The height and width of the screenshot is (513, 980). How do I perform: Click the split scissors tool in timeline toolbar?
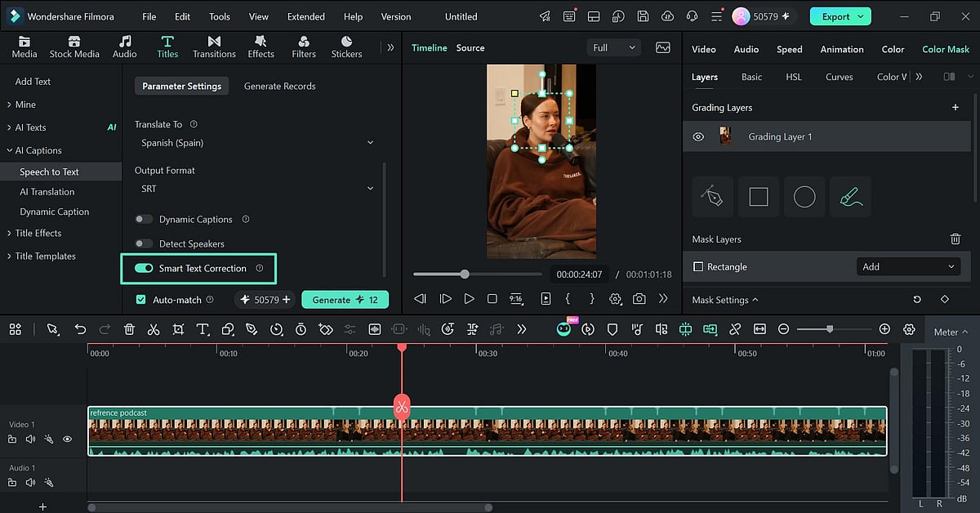click(x=154, y=329)
